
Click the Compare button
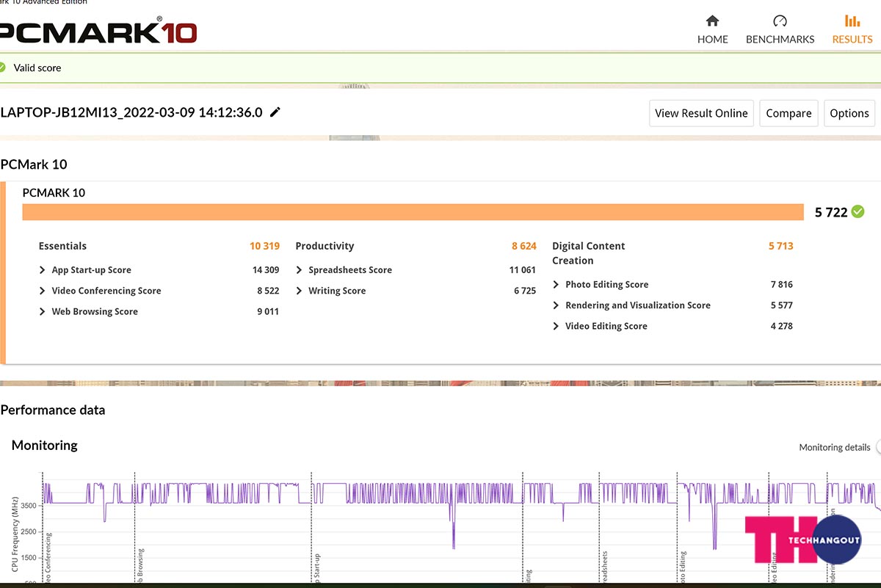tap(788, 113)
